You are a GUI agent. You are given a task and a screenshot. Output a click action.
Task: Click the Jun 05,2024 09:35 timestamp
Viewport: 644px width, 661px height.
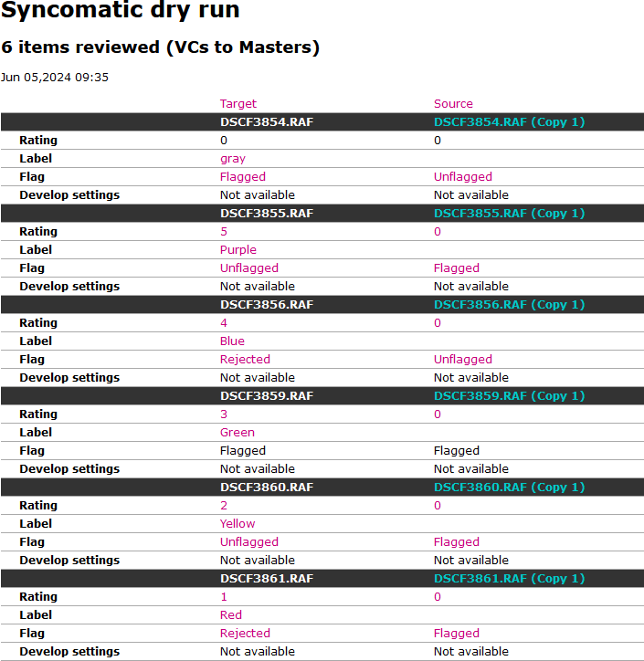pyautogui.click(x=55, y=78)
